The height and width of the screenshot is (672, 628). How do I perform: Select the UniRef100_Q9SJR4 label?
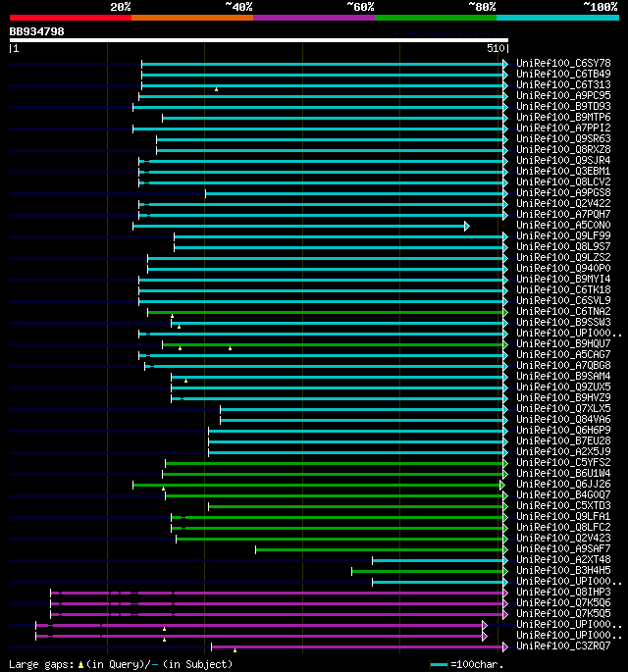(x=563, y=160)
